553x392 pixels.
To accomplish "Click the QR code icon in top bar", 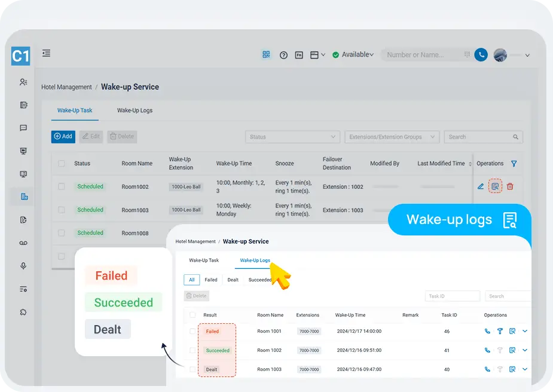I will (x=267, y=55).
